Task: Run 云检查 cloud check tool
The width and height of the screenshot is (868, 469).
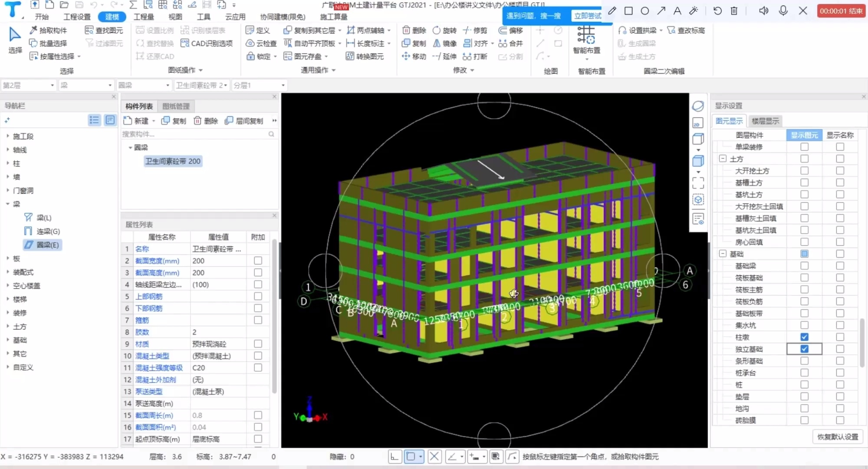Action: pos(261,43)
